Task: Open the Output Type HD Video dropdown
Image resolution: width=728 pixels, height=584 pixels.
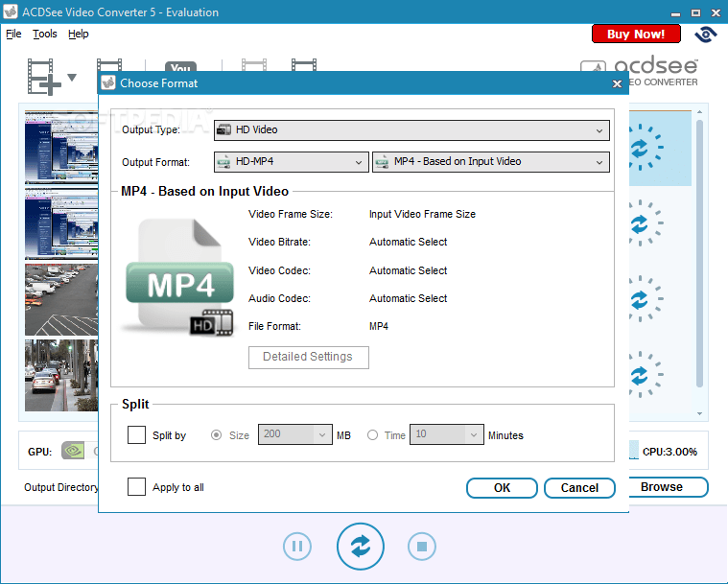Action: point(411,130)
